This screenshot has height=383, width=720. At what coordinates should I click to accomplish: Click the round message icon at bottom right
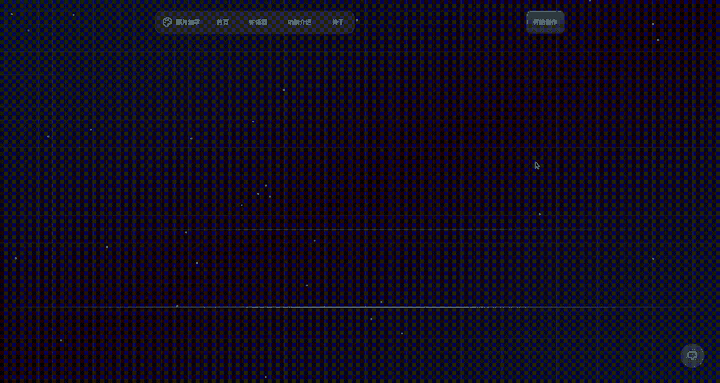pyautogui.click(x=692, y=355)
